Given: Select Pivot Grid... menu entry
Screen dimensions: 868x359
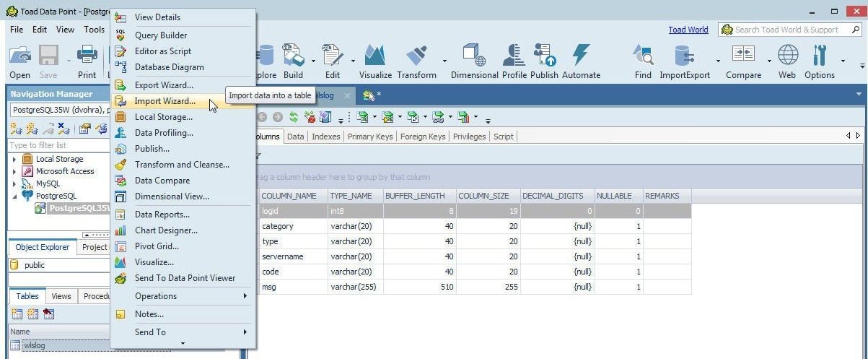Looking at the screenshot, I should pyautogui.click(x=157, y=246).
